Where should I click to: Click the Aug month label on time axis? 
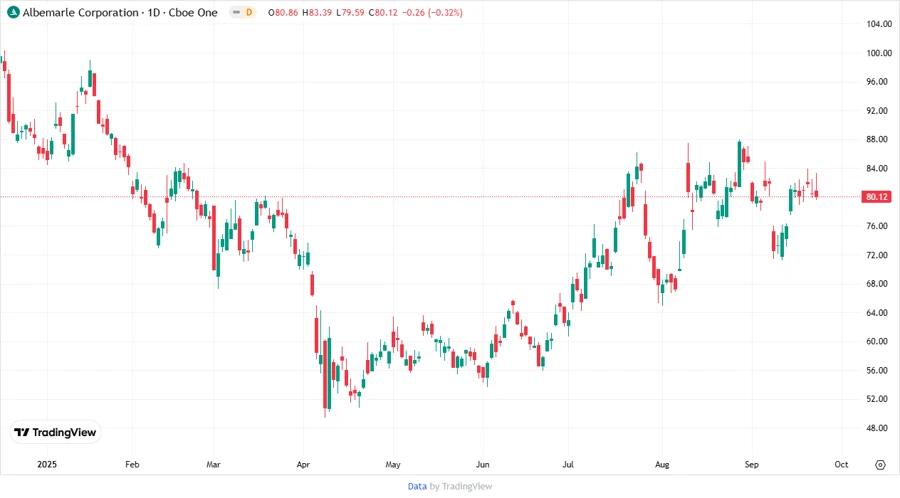coord(662,465)
